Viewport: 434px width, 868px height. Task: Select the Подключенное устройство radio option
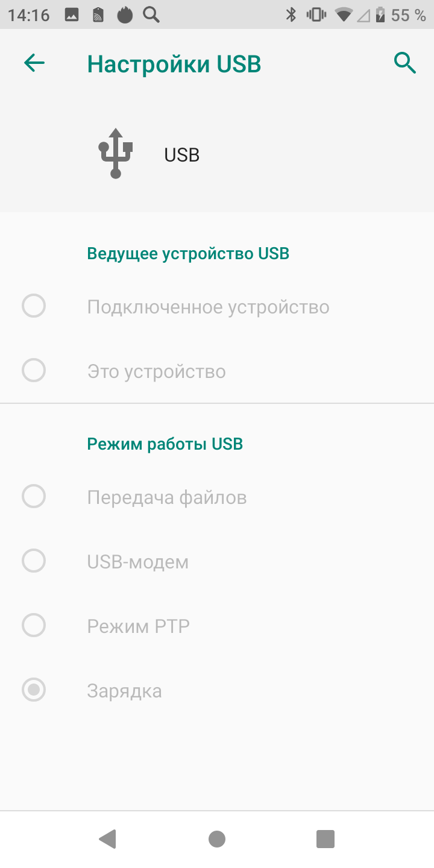[x=34, y=306]
